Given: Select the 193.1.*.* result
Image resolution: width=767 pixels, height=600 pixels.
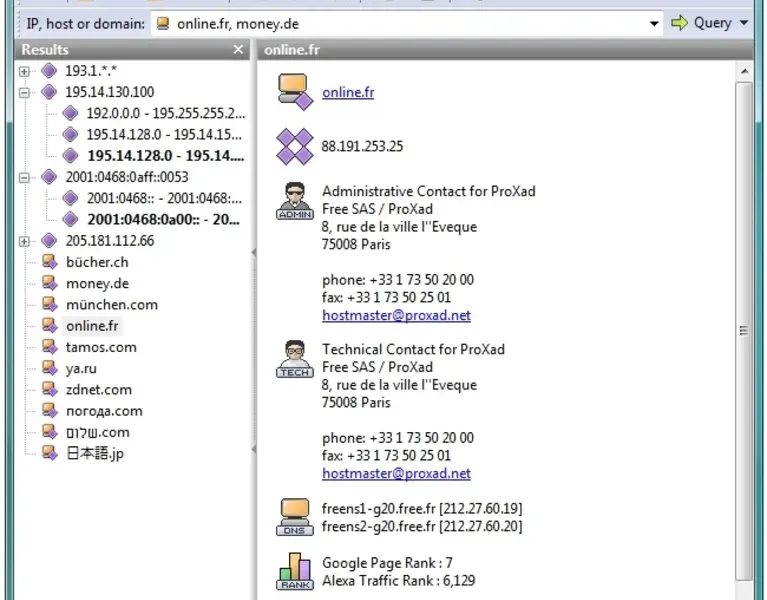Looking at the screenshot, I should coord(91,71).
